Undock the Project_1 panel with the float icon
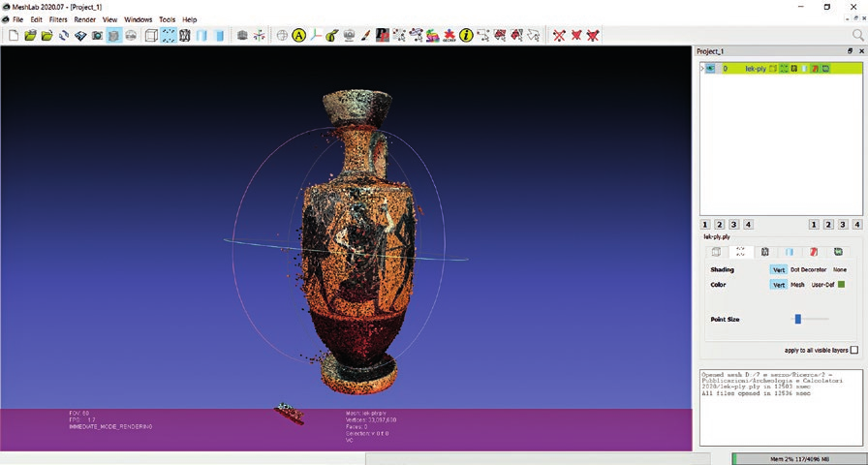This screenshot has height=465, width=868. (x=851, y=51)
